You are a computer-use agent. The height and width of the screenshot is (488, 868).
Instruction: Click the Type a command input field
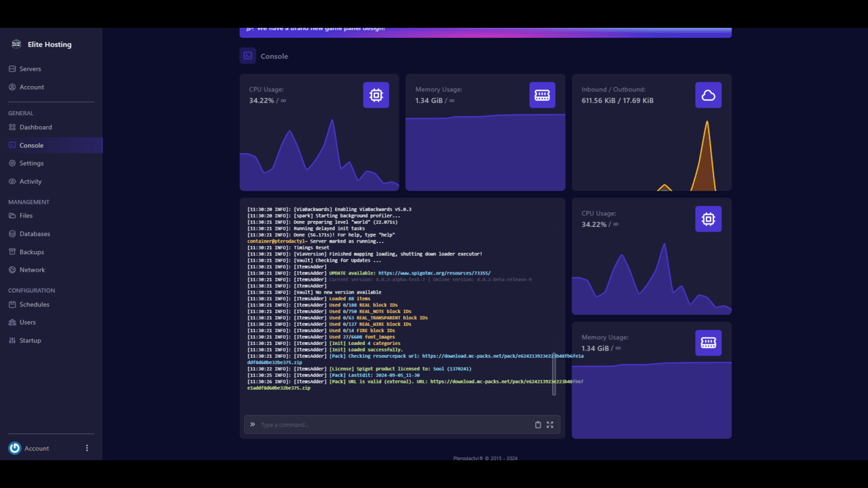pyautogui.click(x=393, y=425)
